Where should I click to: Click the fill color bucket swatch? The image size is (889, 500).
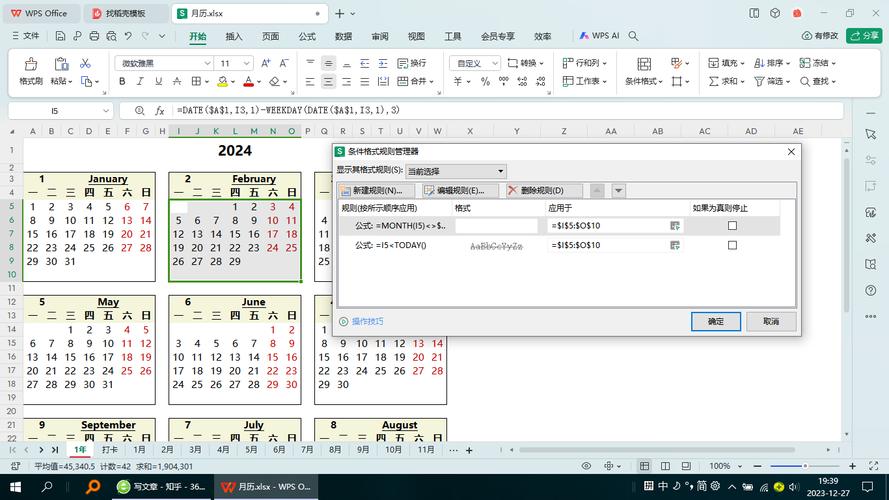point(222,82)
